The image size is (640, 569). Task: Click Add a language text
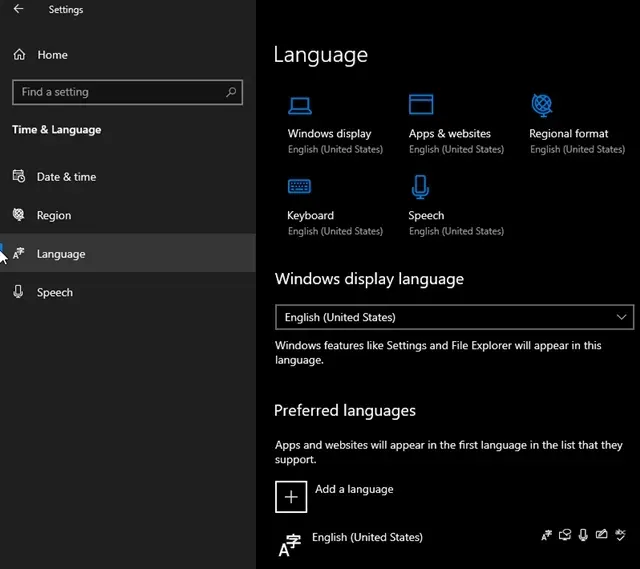(x=354, y=489)
